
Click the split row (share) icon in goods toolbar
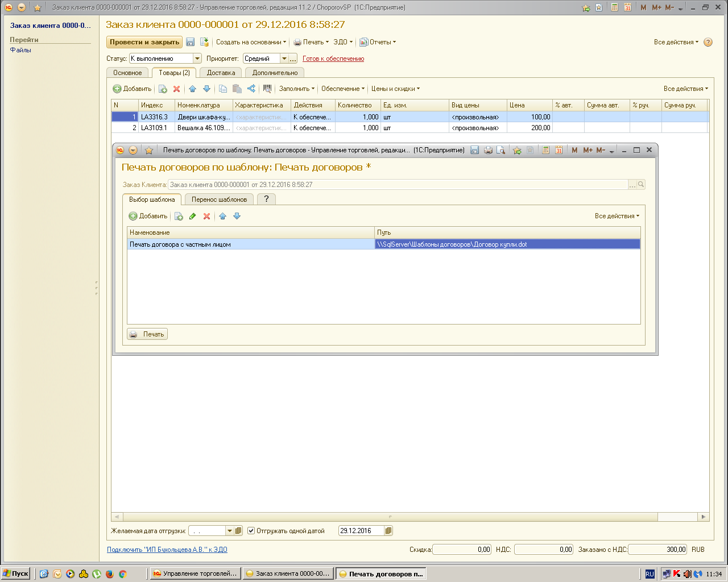(x=251, y=89)
